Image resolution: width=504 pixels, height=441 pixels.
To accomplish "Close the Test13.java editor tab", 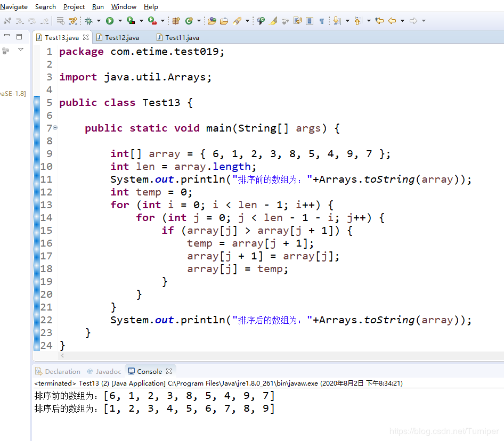I will click(86, 37).
